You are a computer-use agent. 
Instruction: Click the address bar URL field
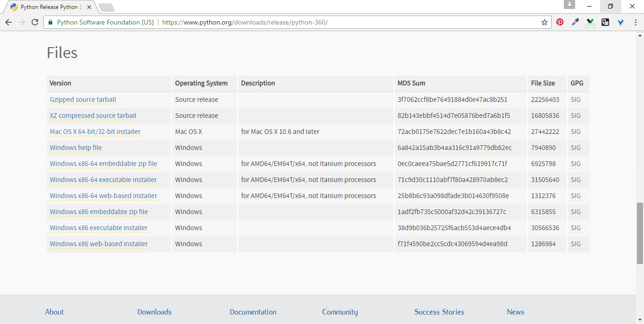point(330,22)
